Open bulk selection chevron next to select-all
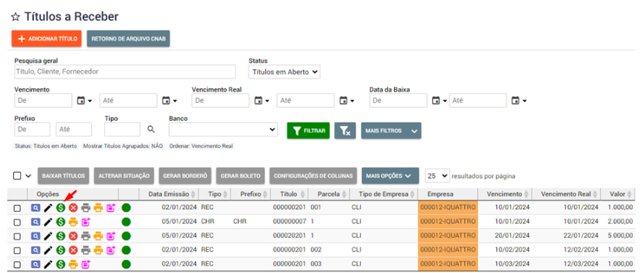The height and width of the screenshot is (273, 644). [28, 175]
